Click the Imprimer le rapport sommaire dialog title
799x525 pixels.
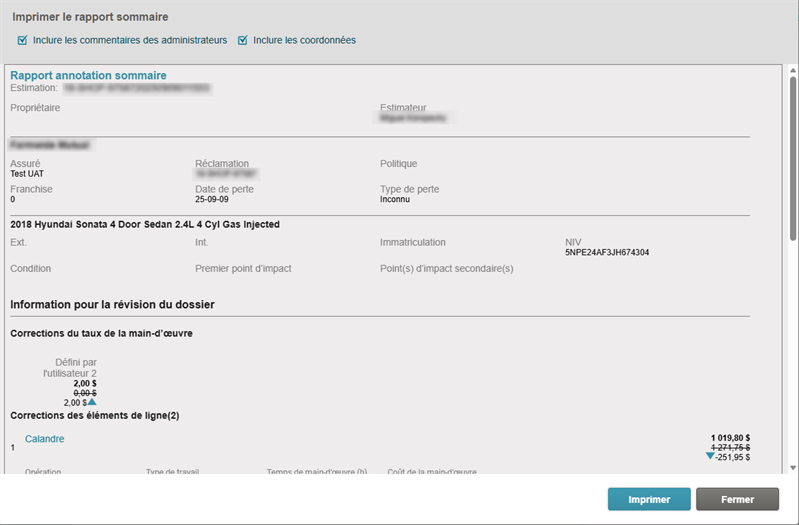(x=90, y=17)
